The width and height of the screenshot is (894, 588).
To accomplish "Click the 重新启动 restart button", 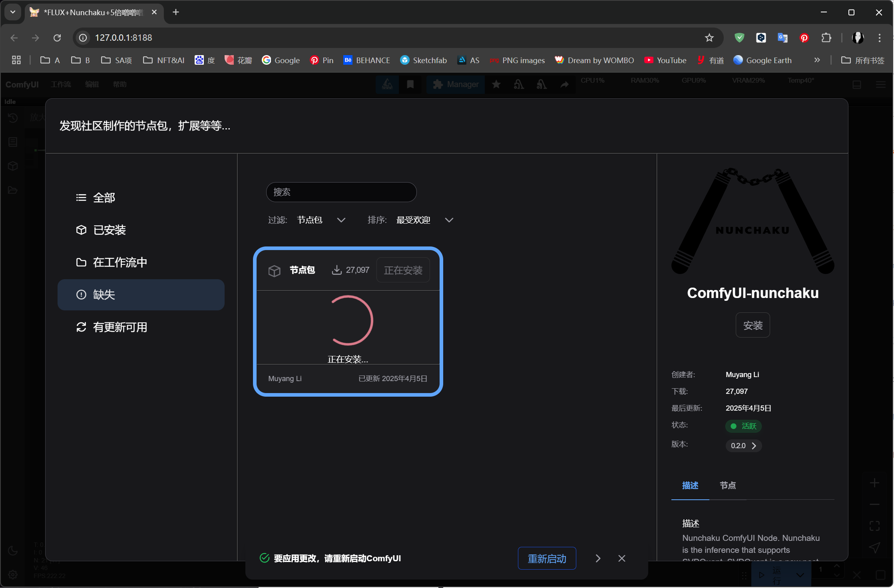I will pos(547,558).
